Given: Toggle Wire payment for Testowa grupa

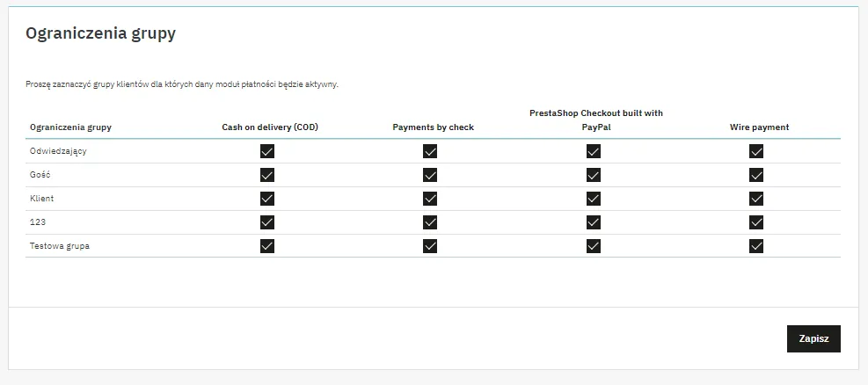Looking at the screenshot, I should click(x=756, y=246).
